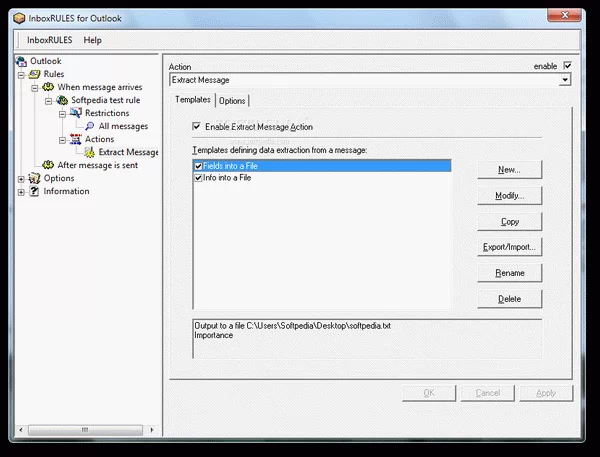The height and width of the screenshot is (457, 600).
Task: Switch to the Options tab
Action: pyautogui.click(x=232, y=101)
